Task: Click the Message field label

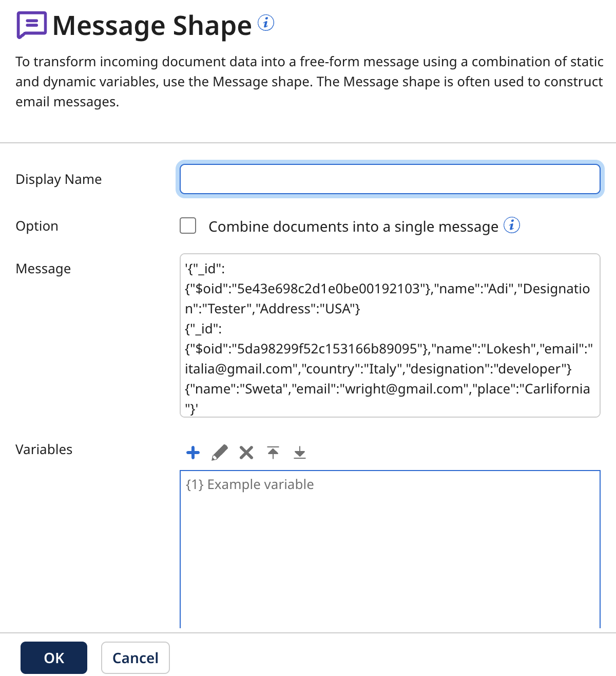Action: pyautogui.click(x=43, y=268)
